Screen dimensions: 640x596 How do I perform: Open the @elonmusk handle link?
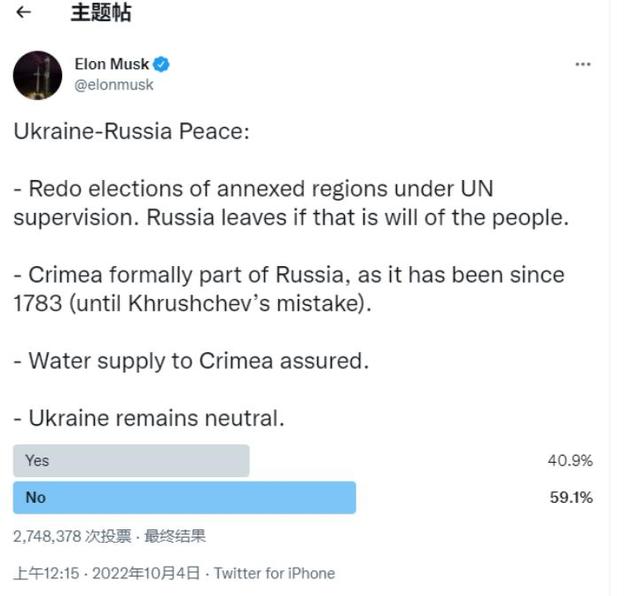coord(114,85)
